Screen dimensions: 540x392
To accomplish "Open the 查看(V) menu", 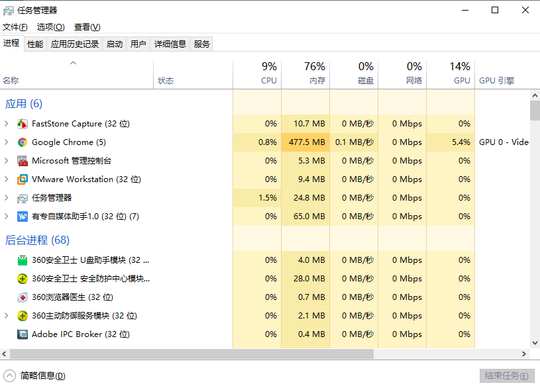I will pos(87,27).
